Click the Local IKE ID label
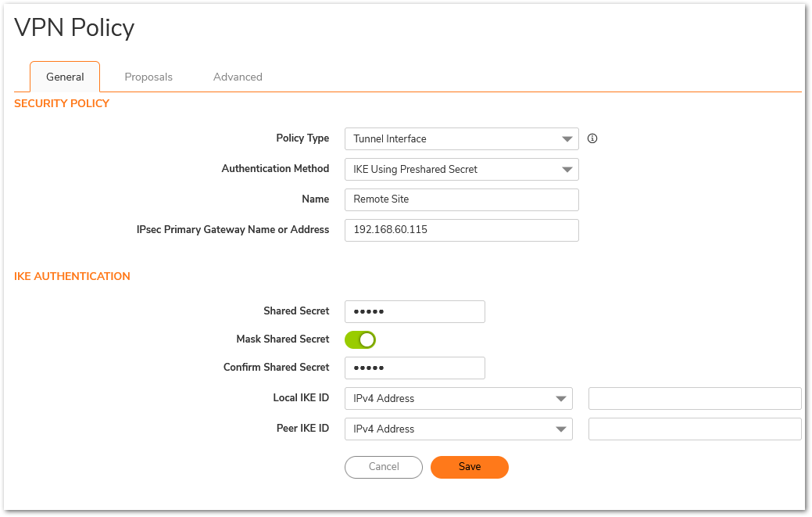Screen dimensions: 812x517 (x=301, y=397)
